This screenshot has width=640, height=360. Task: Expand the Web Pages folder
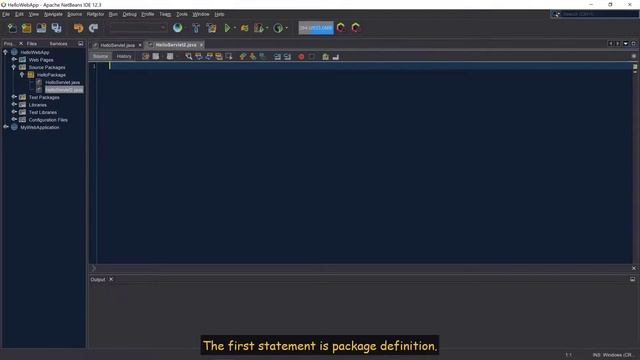coord(14,60)
